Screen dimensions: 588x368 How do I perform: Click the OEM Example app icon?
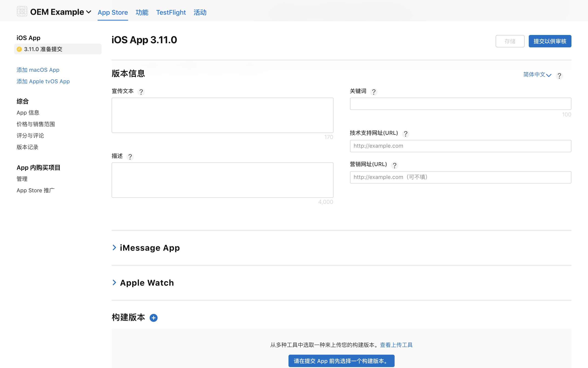[22, 11]
